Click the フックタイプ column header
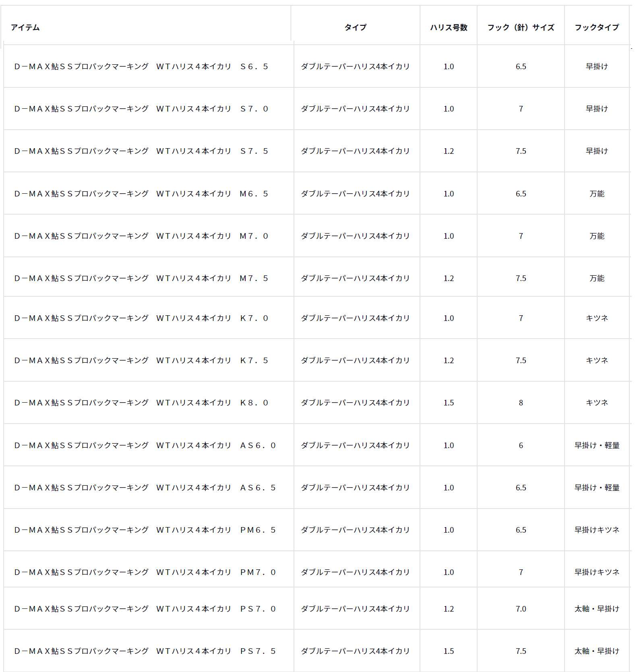This screenshot has width=635, height=672. [x=597, y=27]
